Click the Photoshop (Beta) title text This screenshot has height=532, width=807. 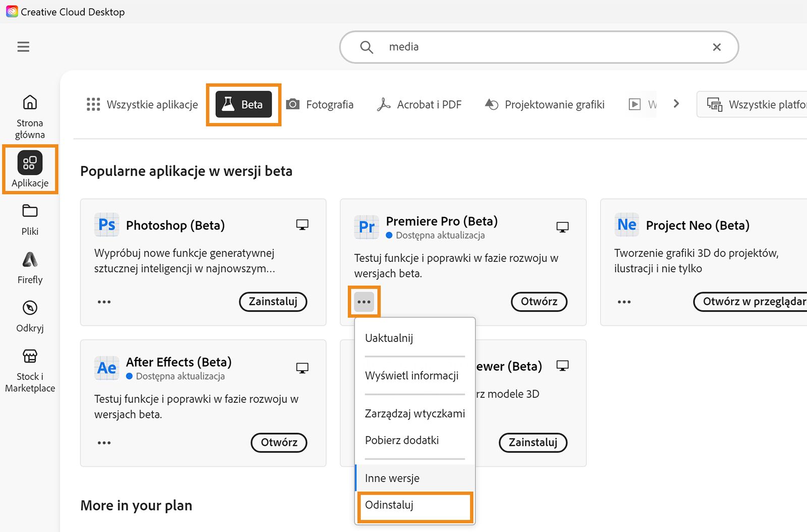pyautogui.click(x=176, y=225)
